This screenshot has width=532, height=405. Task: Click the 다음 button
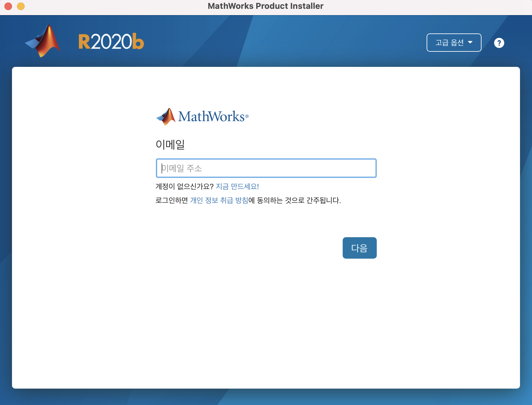pyautogui.click(x=359, y=248)
